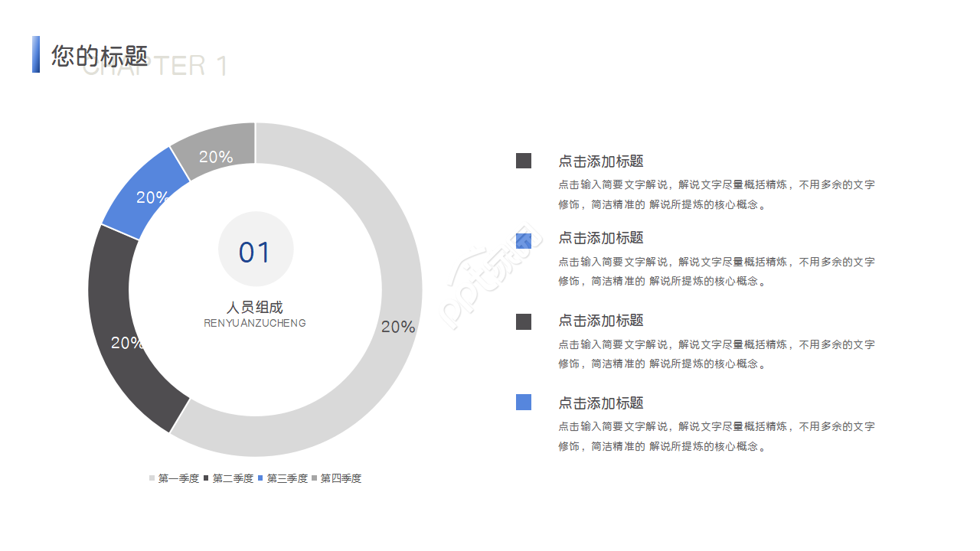
Task: Click the "第一季度" legend entry
Action: click(x=174, y=478)
